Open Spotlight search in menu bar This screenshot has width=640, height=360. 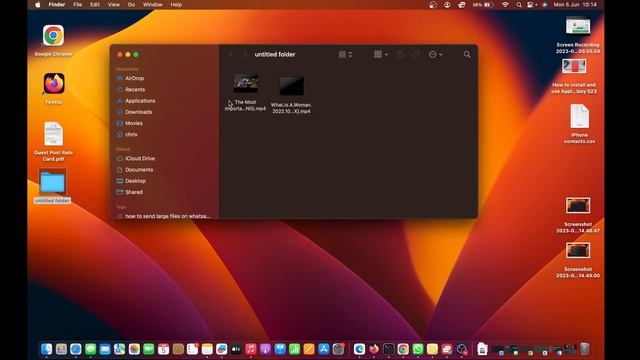(519, 4)
